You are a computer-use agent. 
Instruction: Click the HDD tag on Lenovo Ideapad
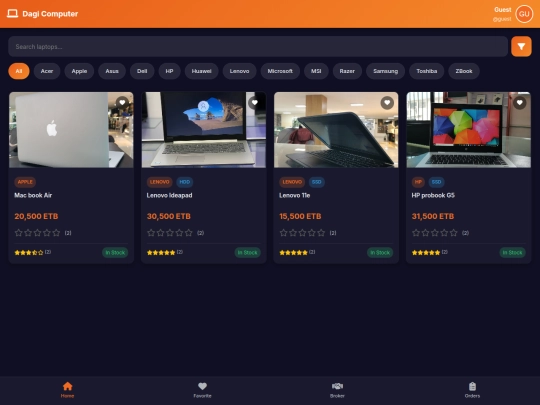point(185,182)
